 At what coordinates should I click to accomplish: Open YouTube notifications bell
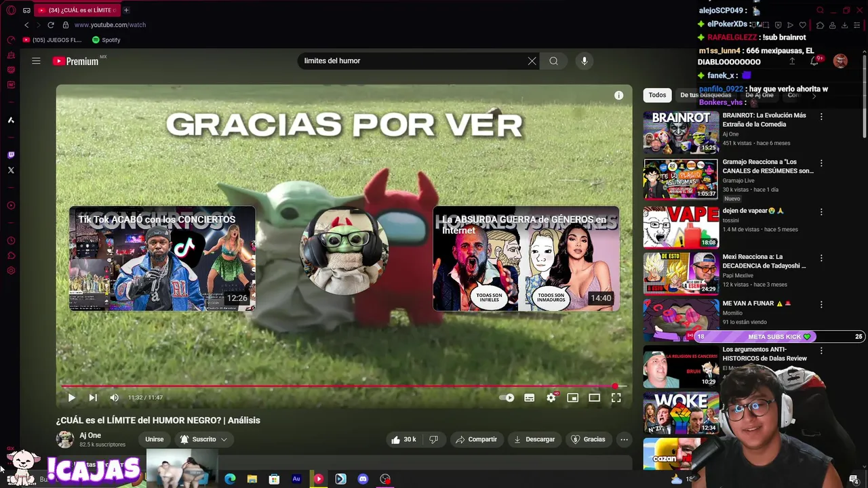click(814, 61)
